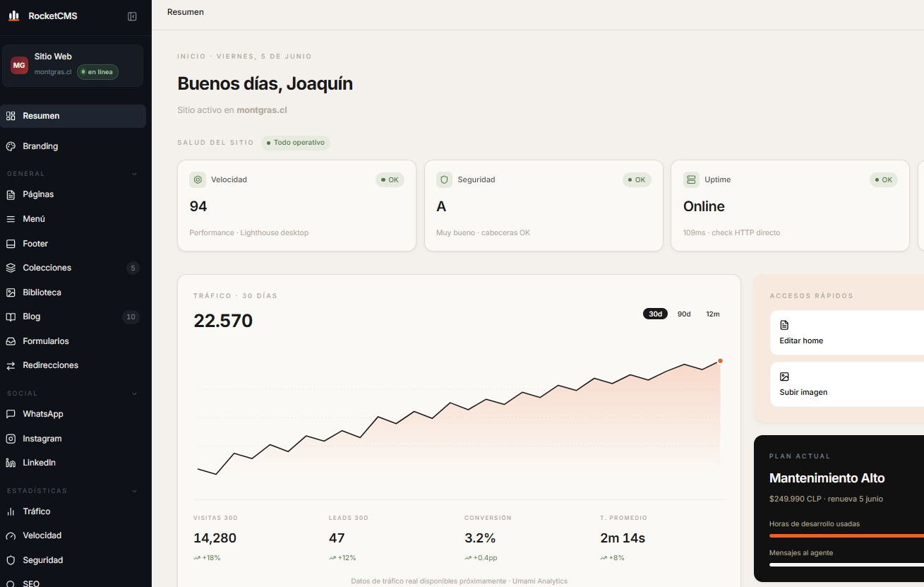Collapse the ESTADÍSTICAS section chevron
The width and height of the screenshot is (924, 587).
click(x=134, y=491)
